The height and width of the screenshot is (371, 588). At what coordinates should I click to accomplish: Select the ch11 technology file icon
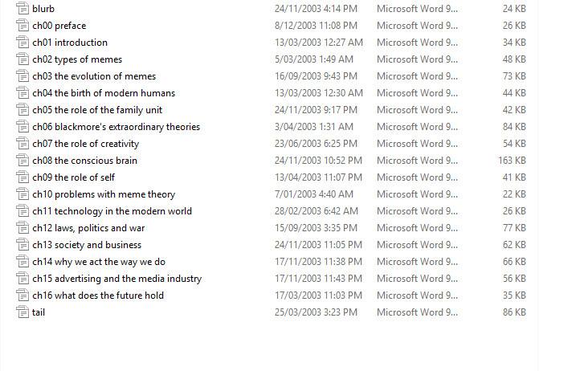coord(22,211)
